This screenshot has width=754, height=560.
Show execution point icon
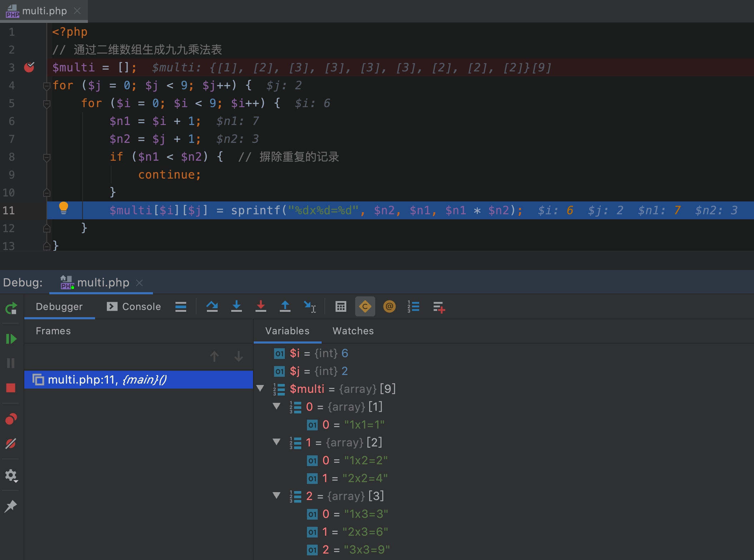(181, 307)
